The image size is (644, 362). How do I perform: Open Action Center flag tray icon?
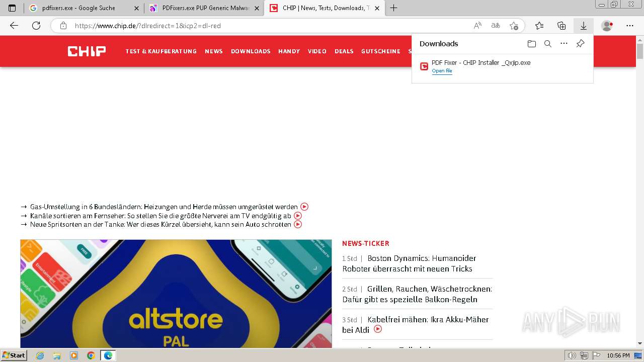coord(596,355)
